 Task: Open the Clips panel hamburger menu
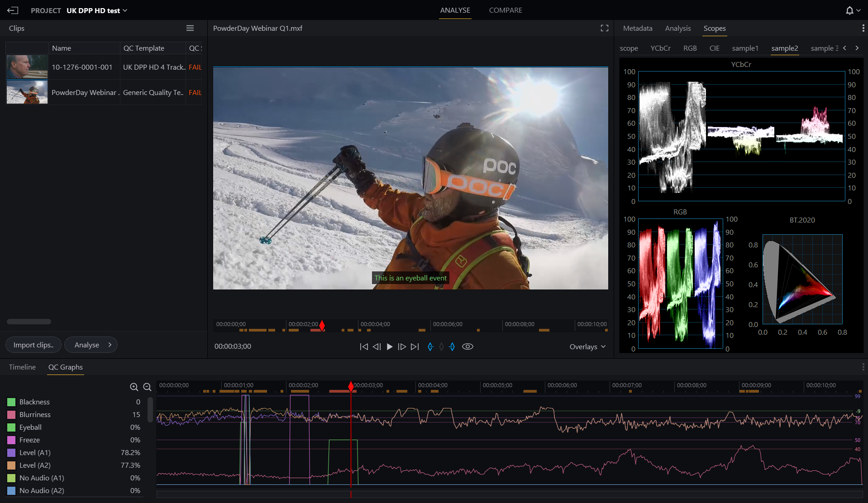tap(190, 28)
